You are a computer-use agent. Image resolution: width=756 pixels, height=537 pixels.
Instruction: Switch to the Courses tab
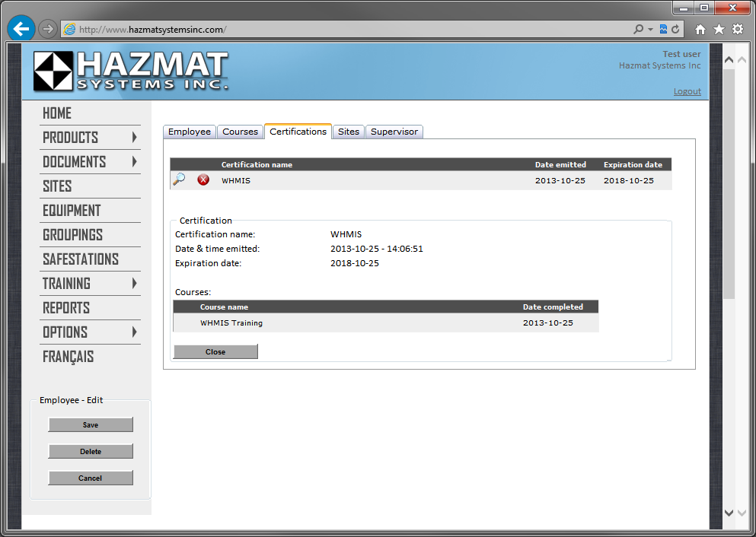[x=240, y=132]
